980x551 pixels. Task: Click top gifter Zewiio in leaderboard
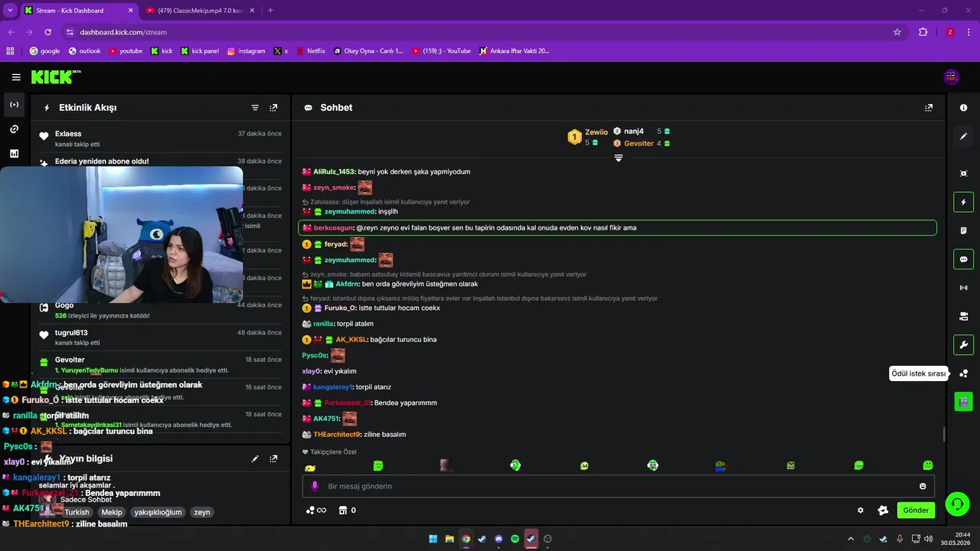[596, 132]
